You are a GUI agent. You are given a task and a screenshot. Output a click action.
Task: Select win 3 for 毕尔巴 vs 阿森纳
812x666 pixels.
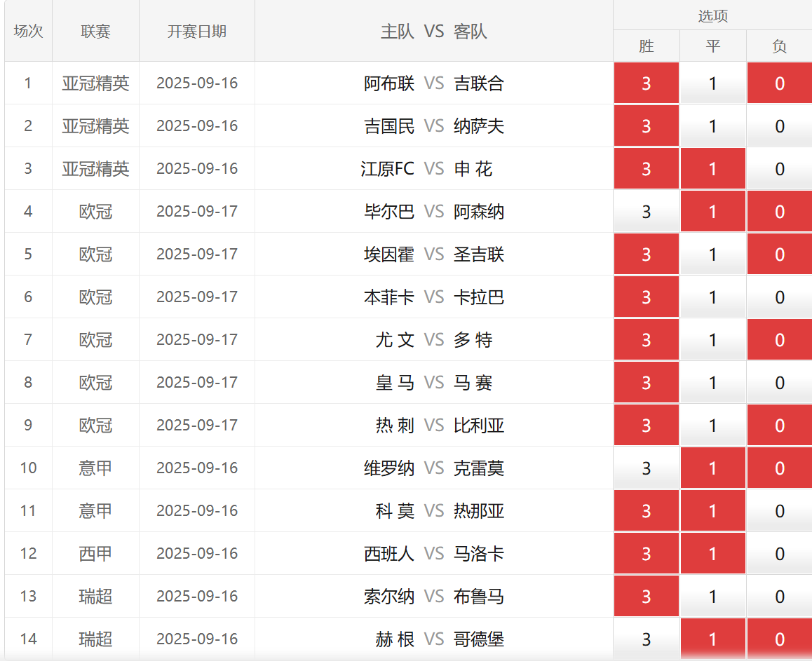647,211
